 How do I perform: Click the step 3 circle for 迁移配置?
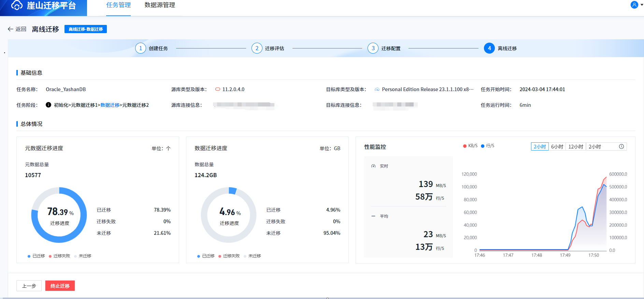point(373,48)
